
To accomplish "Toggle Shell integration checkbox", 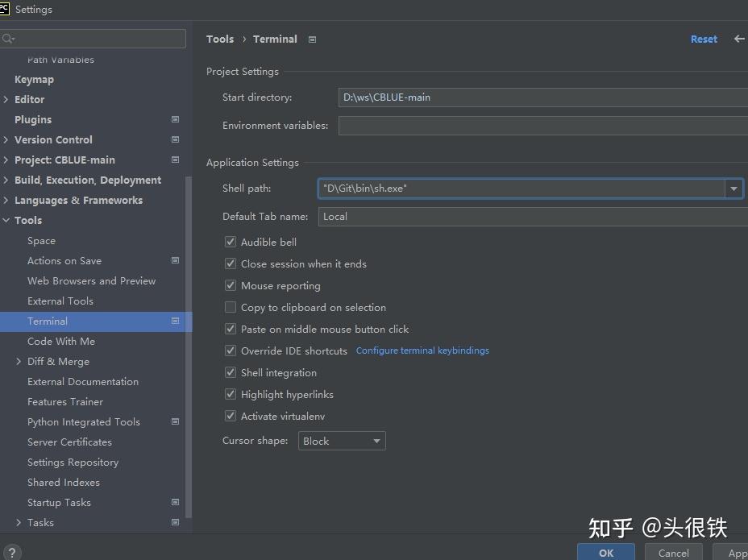I will pyautogui.click(x=231, y=372).
